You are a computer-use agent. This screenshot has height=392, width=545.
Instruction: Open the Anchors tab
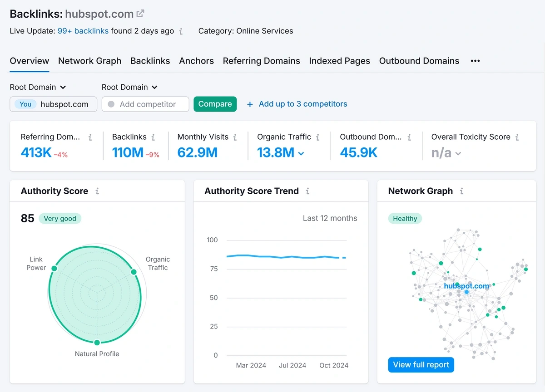tap(197, 61)
